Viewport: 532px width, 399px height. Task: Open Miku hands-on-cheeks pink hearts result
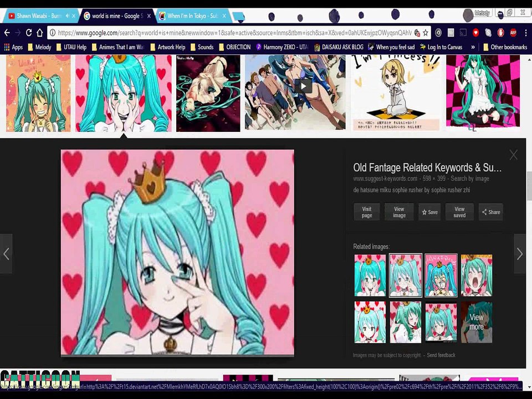pyautogui.click(x=124, y=93)
